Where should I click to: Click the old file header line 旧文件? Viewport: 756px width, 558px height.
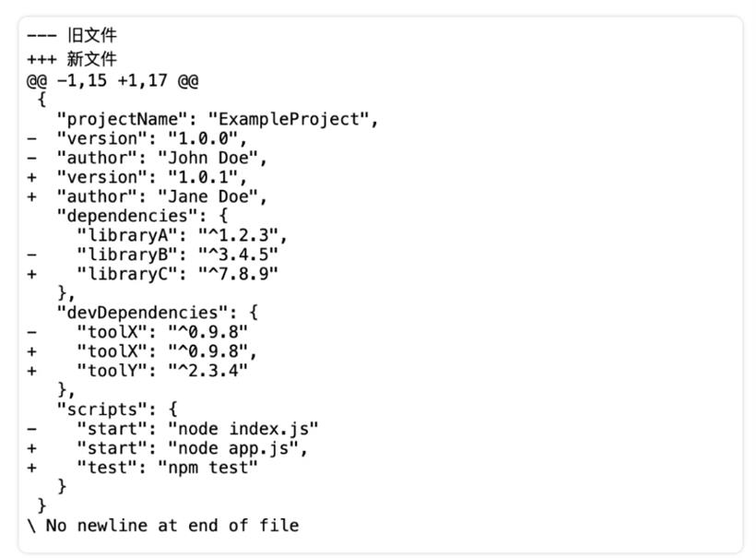pyautogui.click(x=72, y=35)
